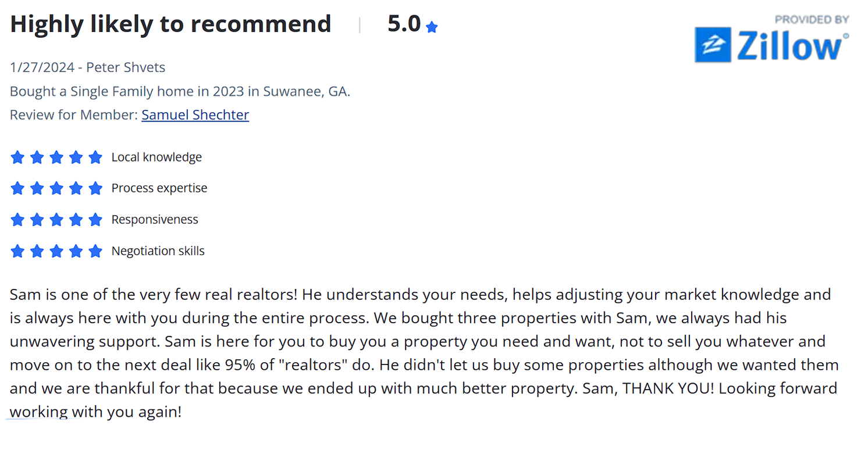Click the 5.0 rating number
This screenshot has width=868, height=454.
(x=404, y=24)
